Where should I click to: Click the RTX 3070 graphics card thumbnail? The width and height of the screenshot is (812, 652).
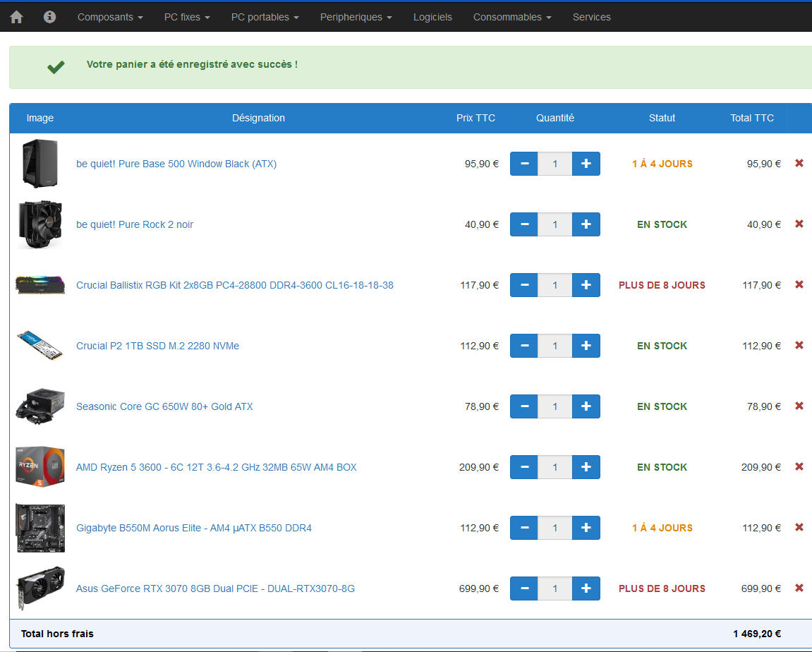click(x=40, y=588)
